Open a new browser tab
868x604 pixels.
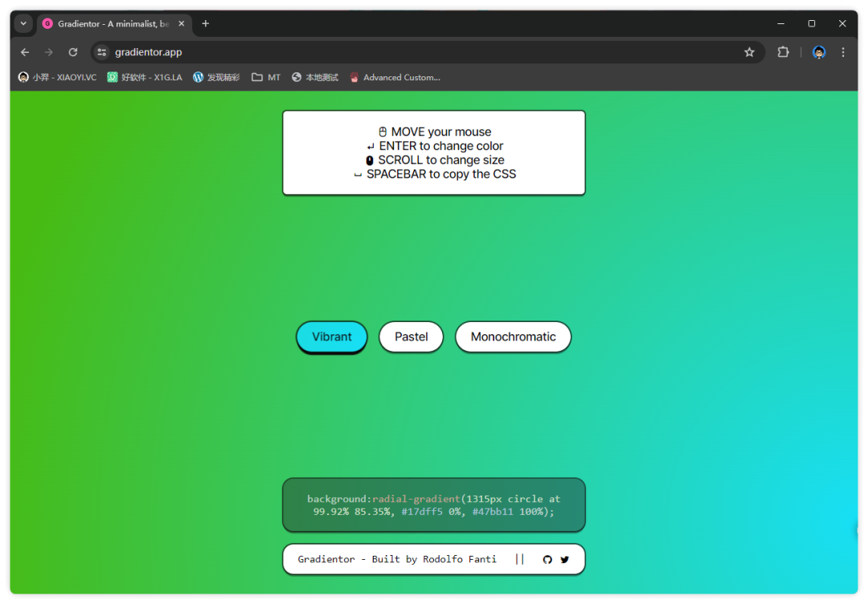(206, 24)
